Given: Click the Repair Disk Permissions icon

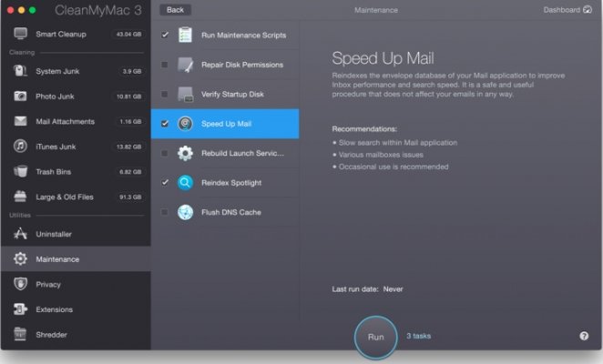Looking at the screenshot, I should click(x=185, y=65).
